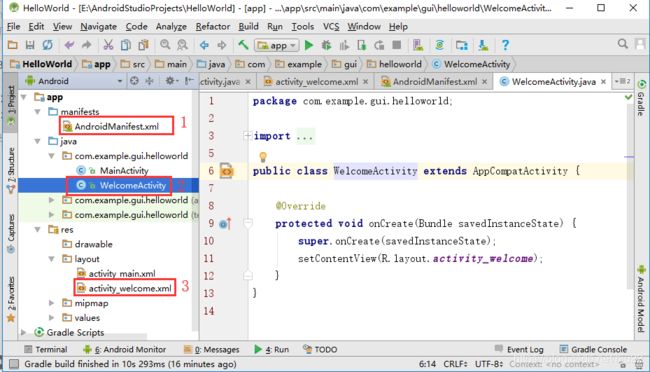Expand the mipmap folder arrow
This screenshot has height=372, width=650.
[x=52, y=303]
